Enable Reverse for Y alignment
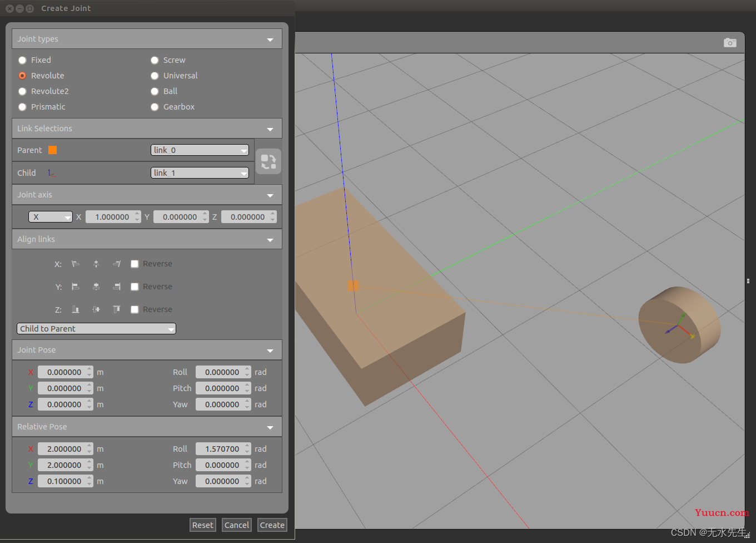This screenshot has height=543, width=756. coord(135,287)
